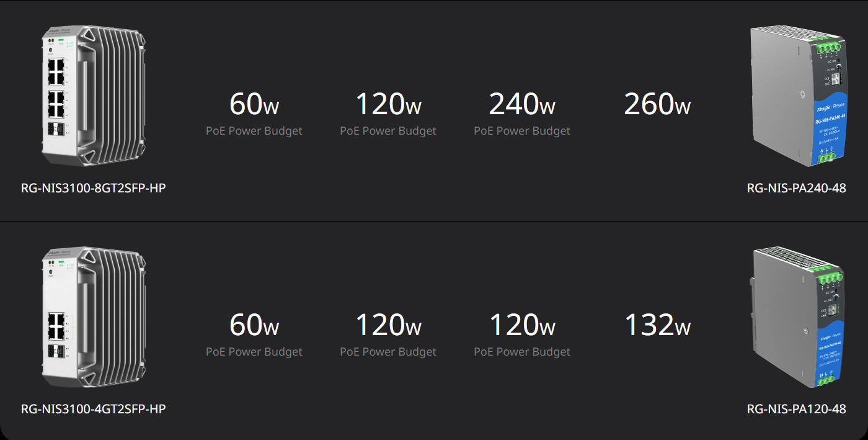
Task: Click PoE Power Budget label under 240W
Action: point(522,131)
